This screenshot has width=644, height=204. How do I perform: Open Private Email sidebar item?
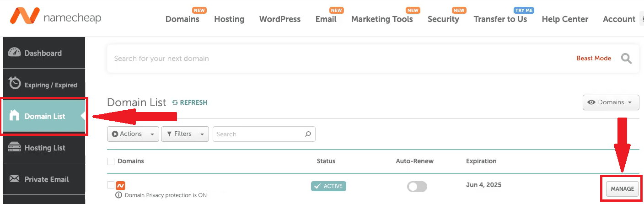coord(44,179)
